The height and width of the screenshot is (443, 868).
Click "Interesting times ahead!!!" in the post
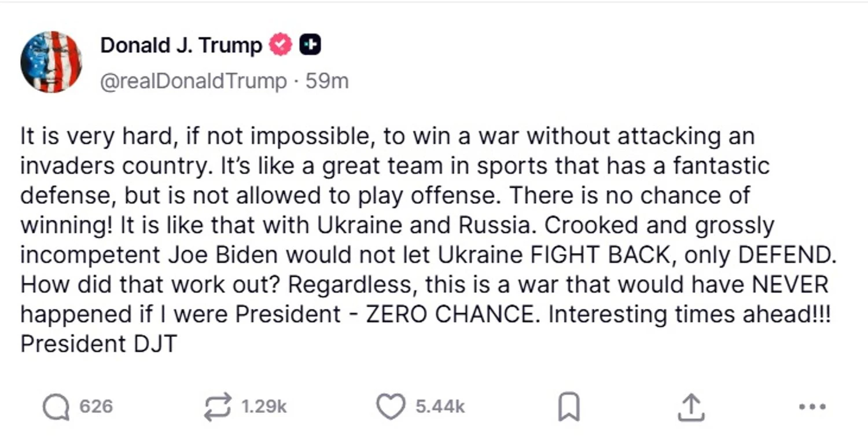click(x=689, y=314)
